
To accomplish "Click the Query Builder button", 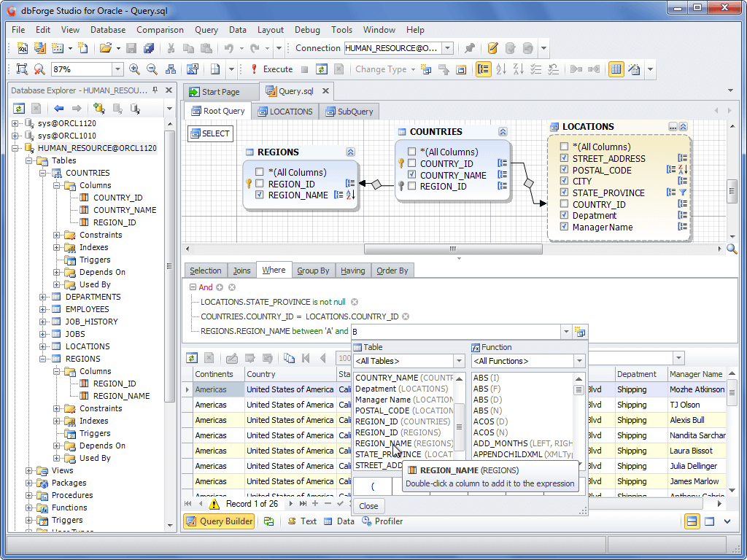I will click(x=219, y=521).
